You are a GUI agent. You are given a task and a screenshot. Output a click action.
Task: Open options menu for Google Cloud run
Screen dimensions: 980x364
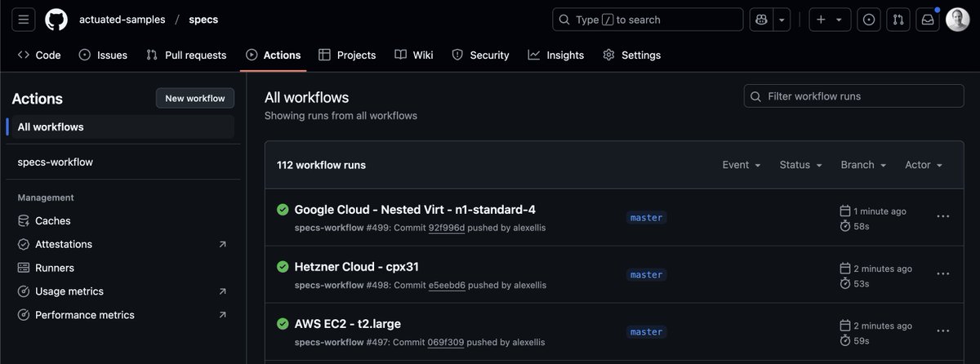(x=943, y=216)
